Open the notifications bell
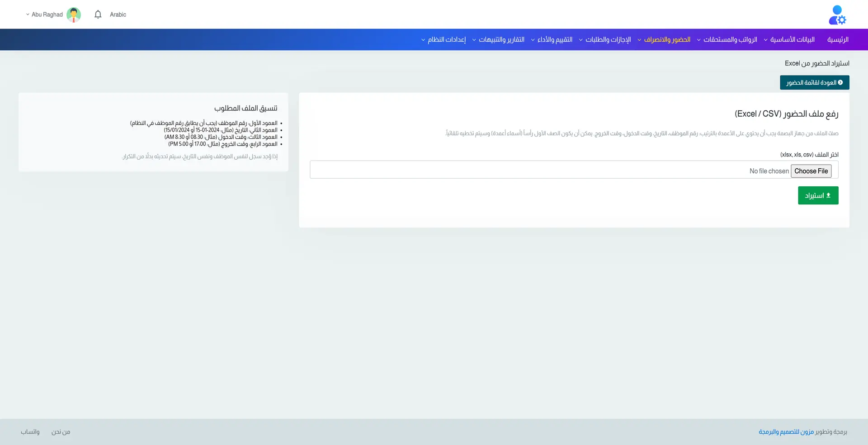 tap(98, 14)
